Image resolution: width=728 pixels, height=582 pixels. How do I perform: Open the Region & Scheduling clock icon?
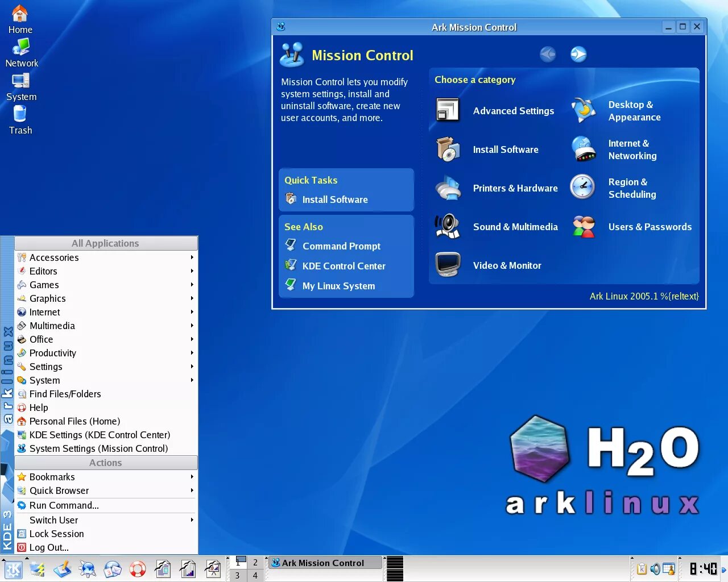pos(583,187)
